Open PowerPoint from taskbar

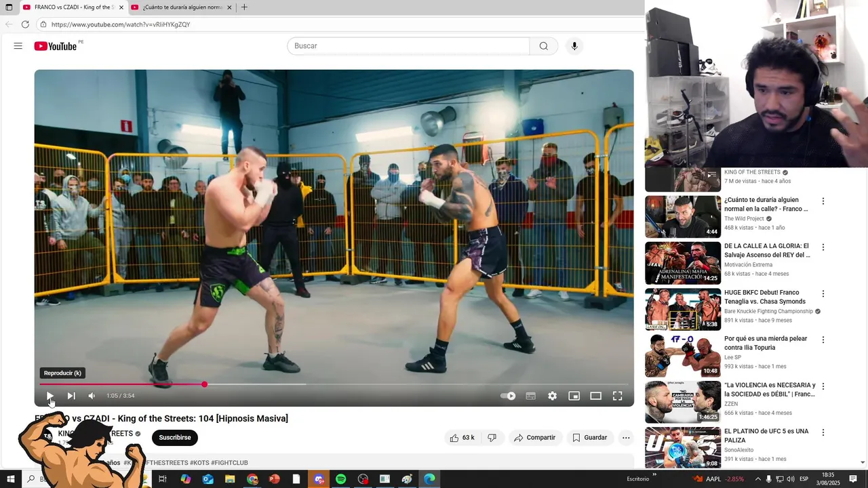tap(274, 479)
